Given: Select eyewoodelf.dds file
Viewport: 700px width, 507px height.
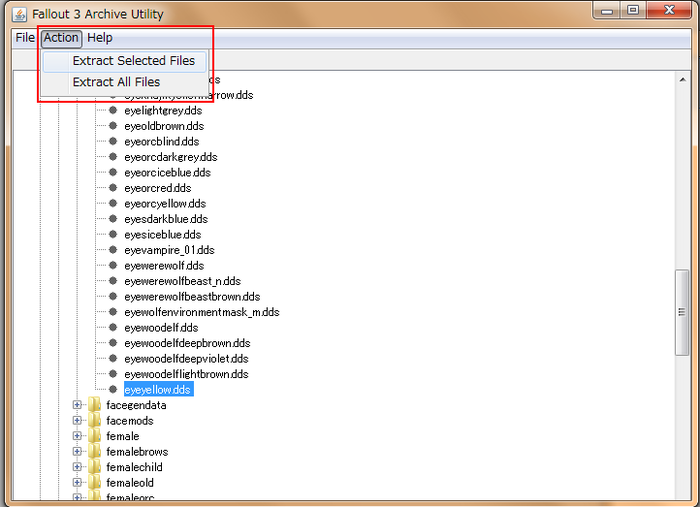Looking at the screenshot, I should coord(161,328).
